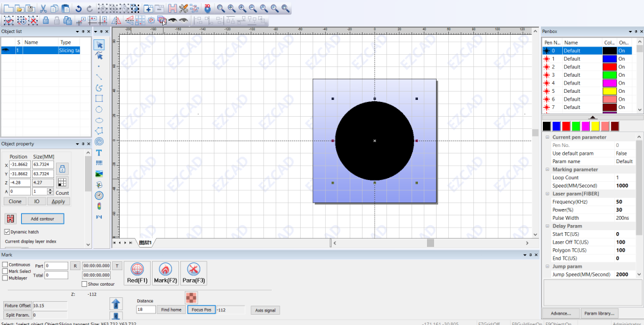
Task: Click the red hatch icon beside Add contour
Action: pos(10,219)
